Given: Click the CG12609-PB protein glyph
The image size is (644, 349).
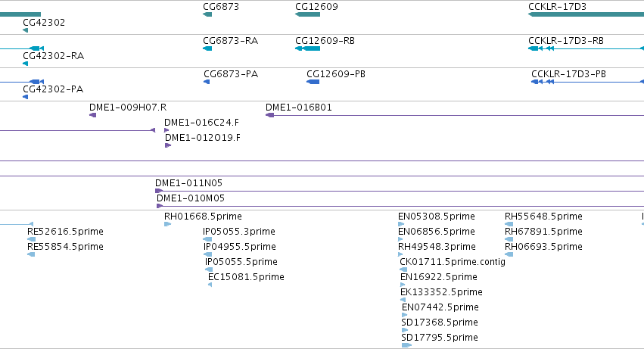Looking at the screenshot, I should 313,82.
